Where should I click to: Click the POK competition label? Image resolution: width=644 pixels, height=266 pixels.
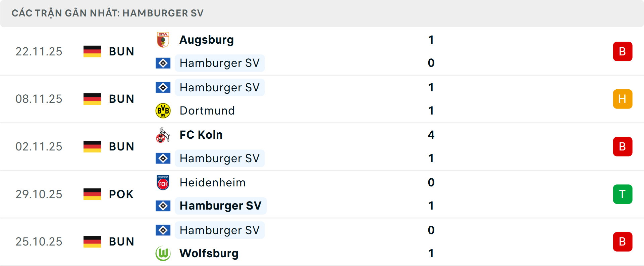pos(121,194)
